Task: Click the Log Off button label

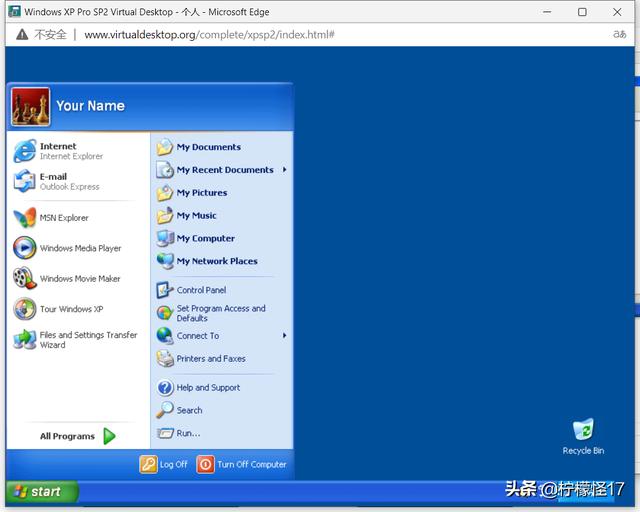Action: coord(173,464)
